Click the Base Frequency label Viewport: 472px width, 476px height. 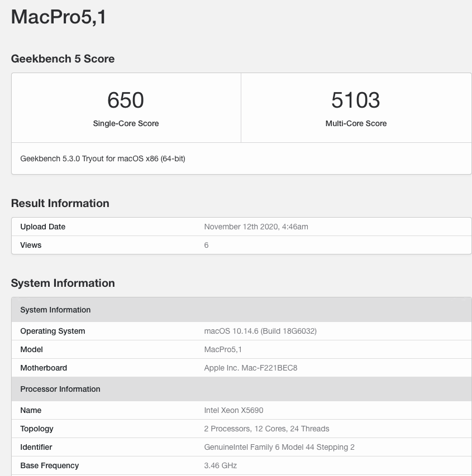50,465
